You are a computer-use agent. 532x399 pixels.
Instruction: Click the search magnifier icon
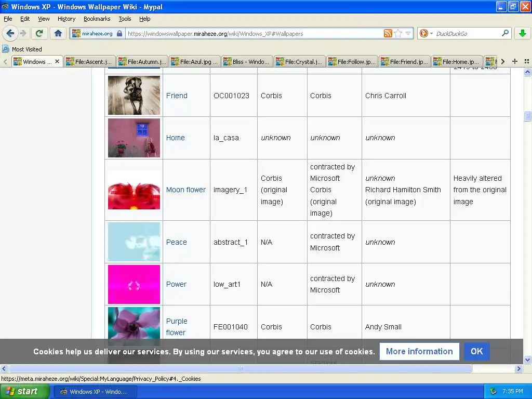click(x=505, y=33)
